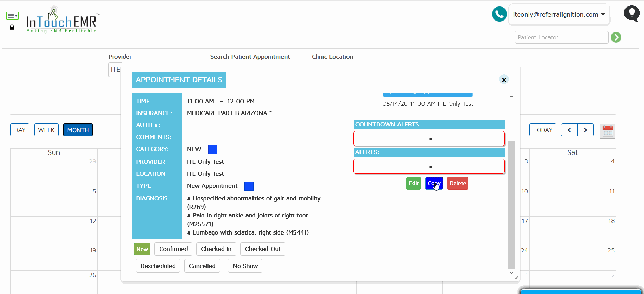Mark appointment as Checked In
The width and height of the screenshot is (644, 294).
[x=216, y=249]
